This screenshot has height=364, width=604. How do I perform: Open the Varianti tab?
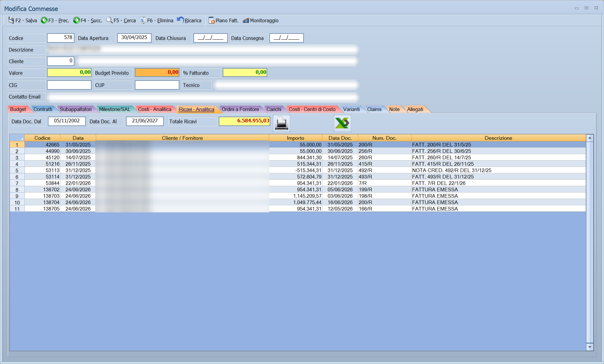point(351,109)
